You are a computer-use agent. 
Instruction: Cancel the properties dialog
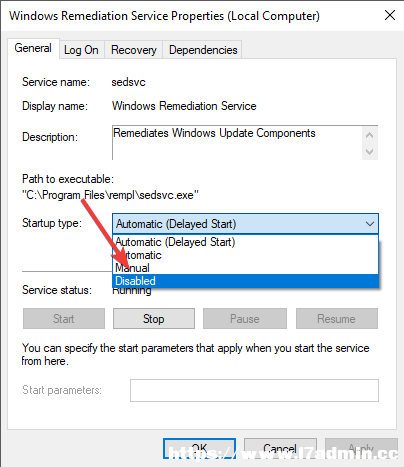(x=280, y=448)
